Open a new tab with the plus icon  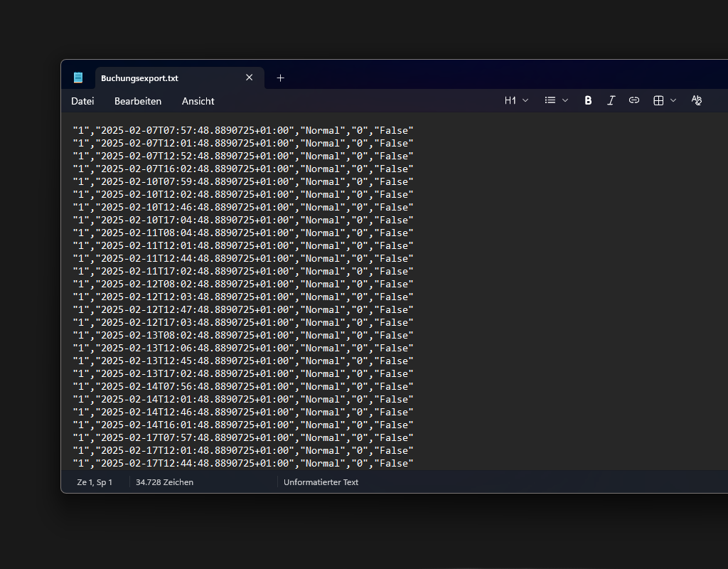280,78
